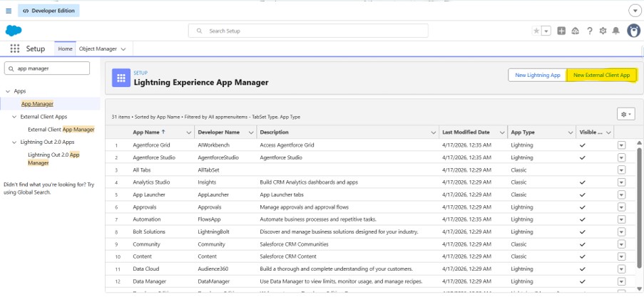Screen dimensions: 644x297
Task: Open the Description column dropdown chevron
Action: tap(434, 132)
